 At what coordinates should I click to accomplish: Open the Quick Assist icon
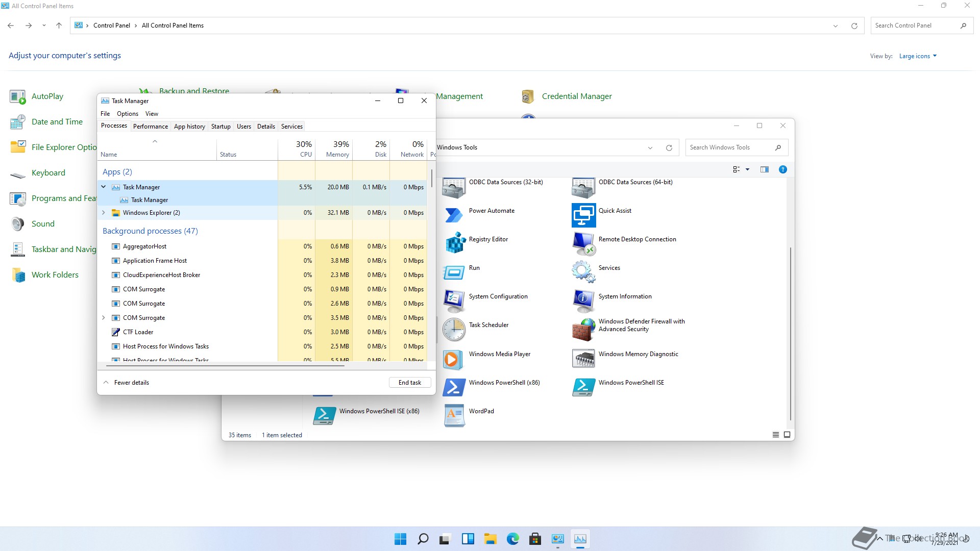tap(583, 215)
